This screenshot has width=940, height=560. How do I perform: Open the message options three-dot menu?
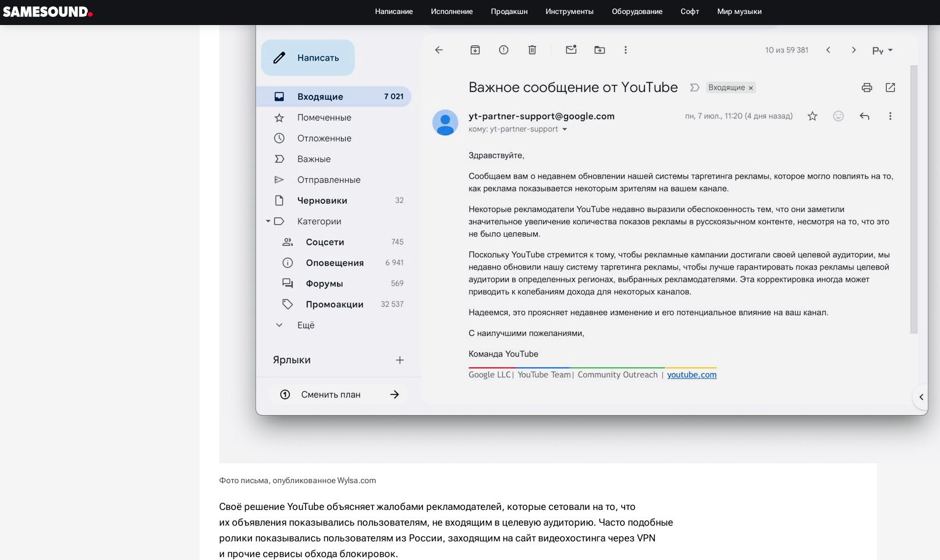890,116
